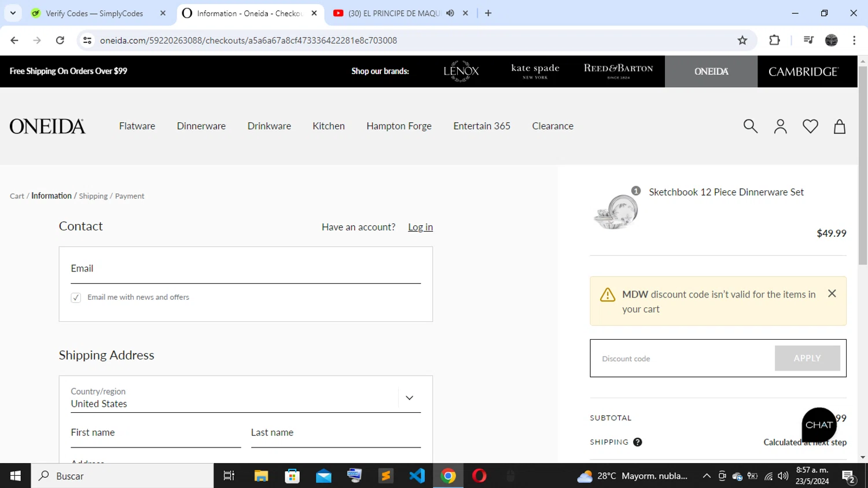Viewport: 868px width, 488px height.
Task: Open Chrome three-dot menu
Action: tap(854, 40)
